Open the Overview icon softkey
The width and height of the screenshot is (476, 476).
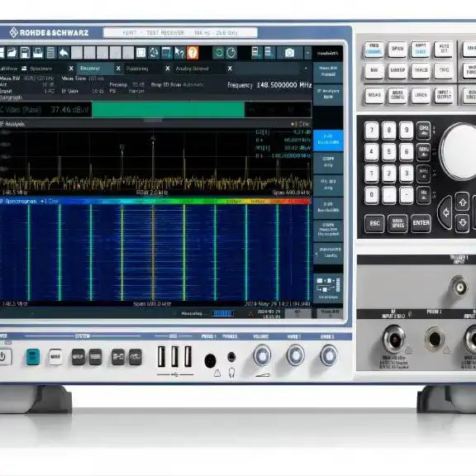328,288
